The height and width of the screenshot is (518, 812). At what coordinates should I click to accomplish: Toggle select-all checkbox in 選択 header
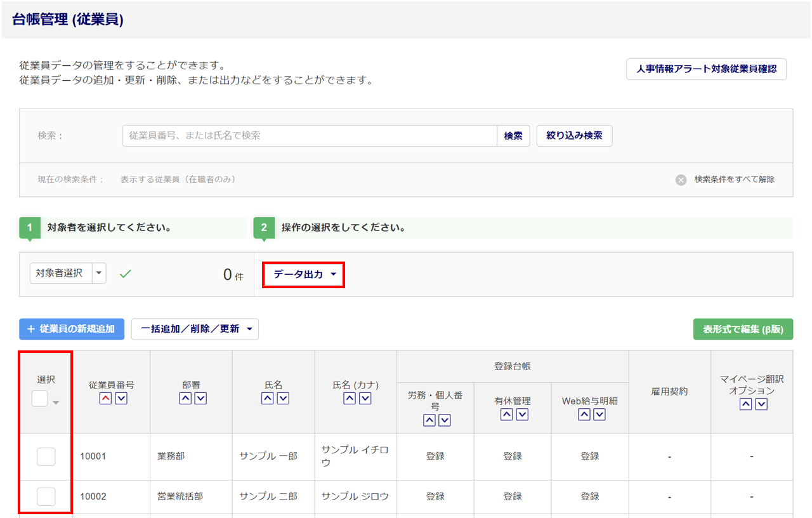tap(40, 399)
